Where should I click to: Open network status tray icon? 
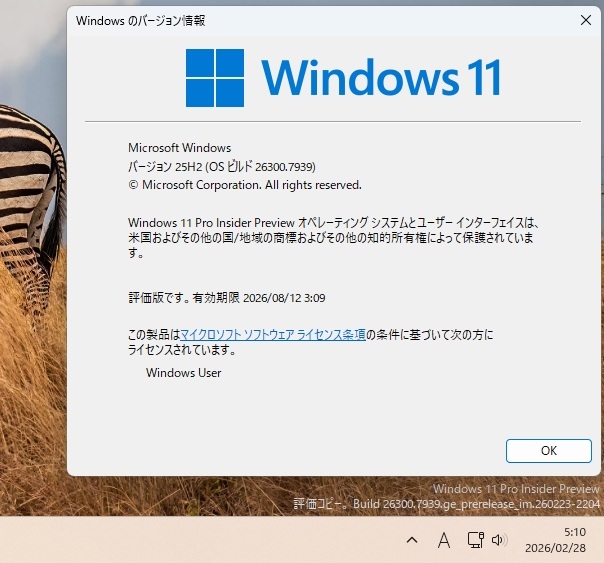coord(475,540)
